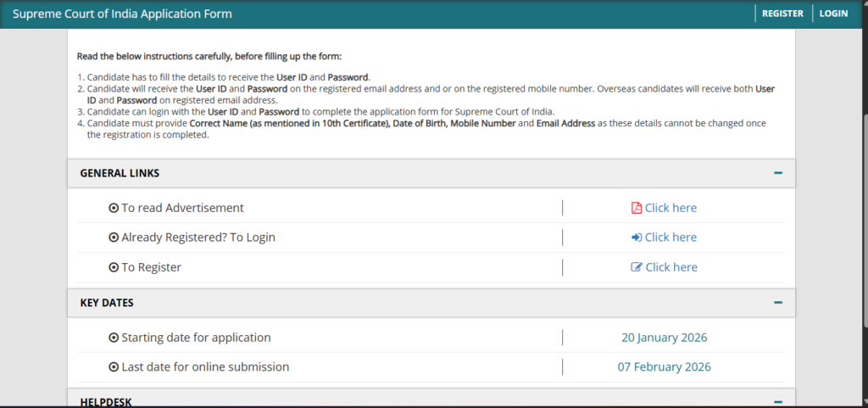
Task: Open LOGIN from the top navigation bar
Action: 833,14
